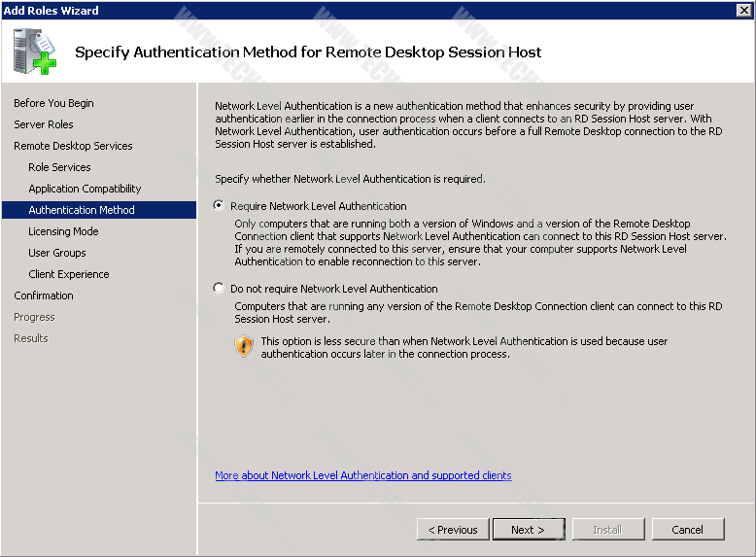The width and height of the screenshot is (756, 557).
Task: Click the security shield warning icon
Action: click(244, 347)
